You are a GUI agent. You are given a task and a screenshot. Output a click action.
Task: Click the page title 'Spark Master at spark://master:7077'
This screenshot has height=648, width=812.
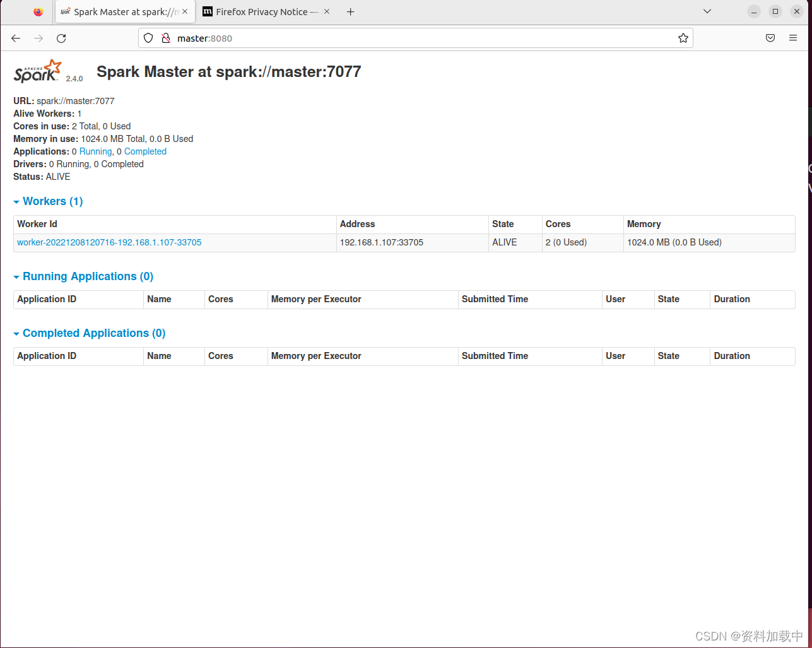(x=229, y=71)
